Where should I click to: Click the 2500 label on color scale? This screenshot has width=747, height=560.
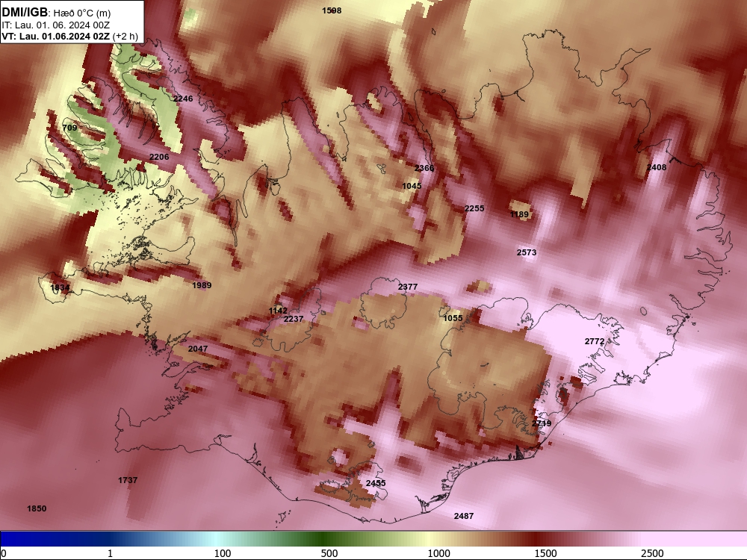coord(651,553)
